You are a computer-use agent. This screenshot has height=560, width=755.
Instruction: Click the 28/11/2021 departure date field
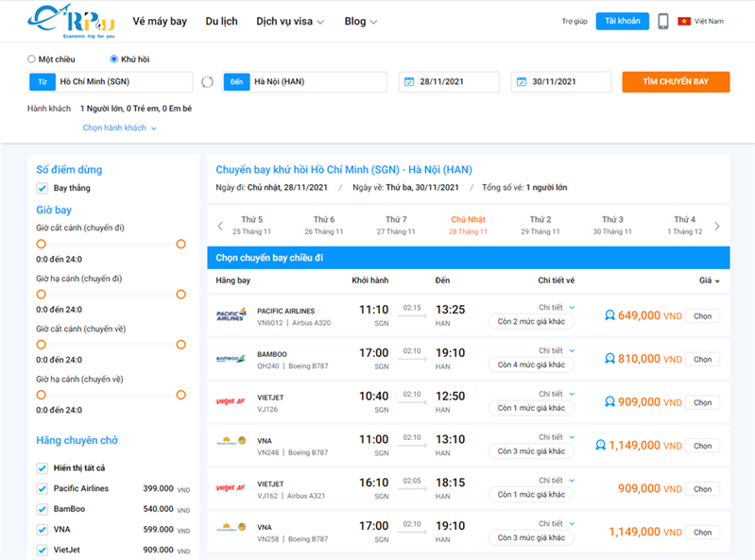point(449,82)
